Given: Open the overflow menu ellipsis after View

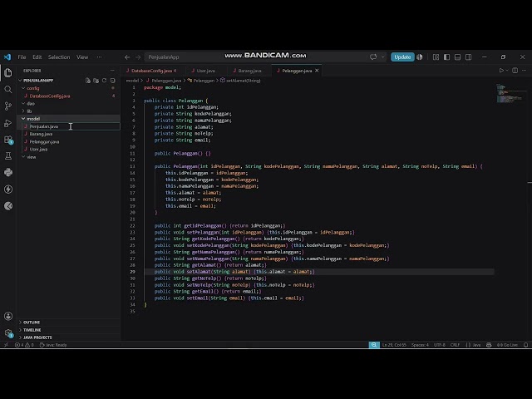Looking at the screenshot, I should pyautogui.click(x=99, y=57).
